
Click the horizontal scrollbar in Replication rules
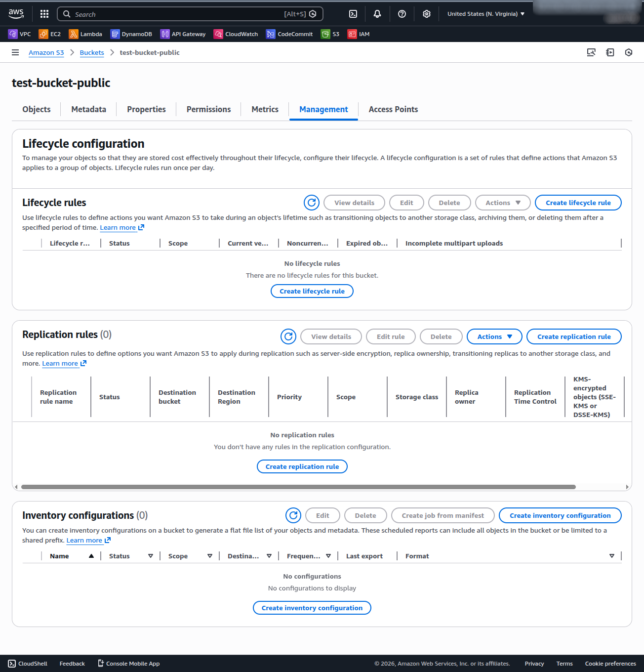point(298,487)
